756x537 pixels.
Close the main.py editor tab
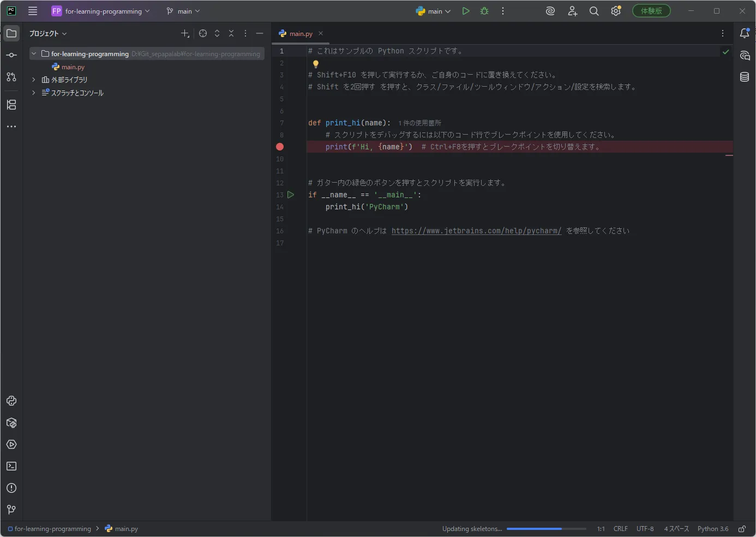click(321, 33)
